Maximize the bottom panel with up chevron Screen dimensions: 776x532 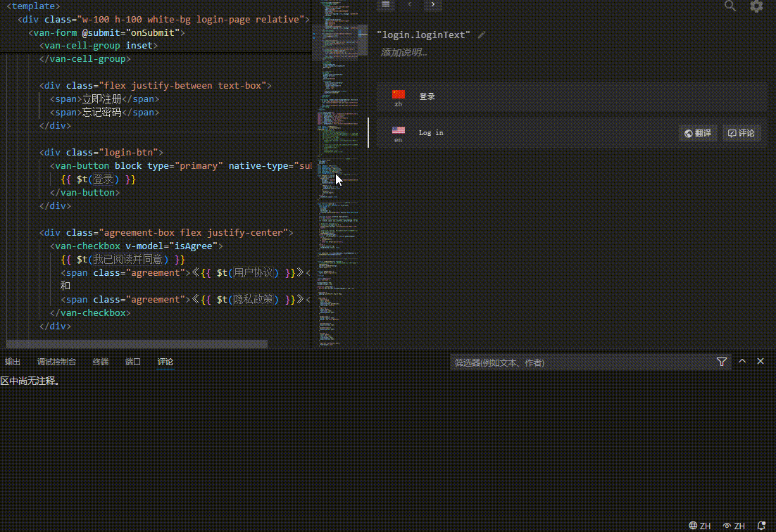(x=742, y=362)
